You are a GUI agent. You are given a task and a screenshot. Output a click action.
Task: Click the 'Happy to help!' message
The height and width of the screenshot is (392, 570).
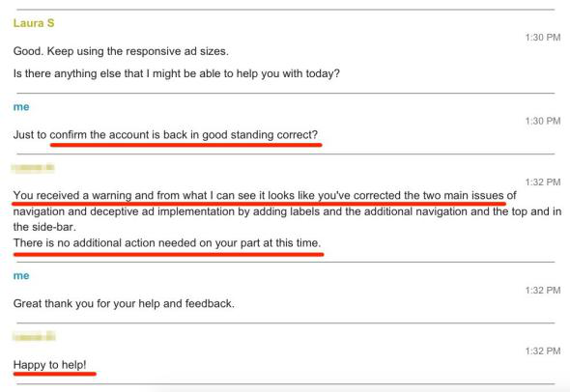tap(50, 364)
